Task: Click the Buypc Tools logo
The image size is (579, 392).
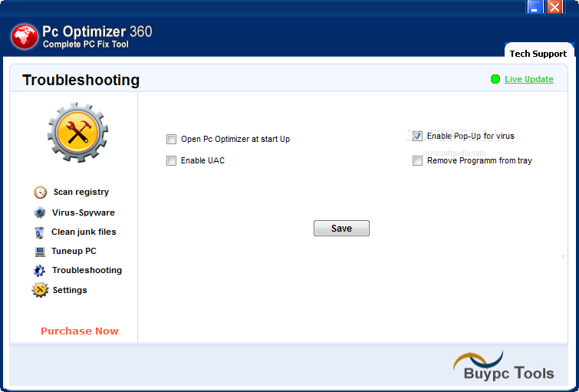Action: 504,367
